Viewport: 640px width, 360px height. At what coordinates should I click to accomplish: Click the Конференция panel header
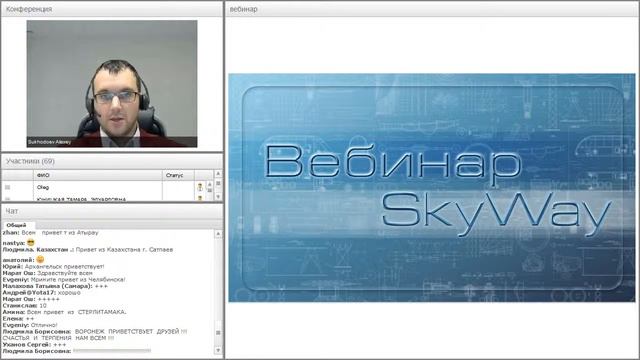click(112, 9)
